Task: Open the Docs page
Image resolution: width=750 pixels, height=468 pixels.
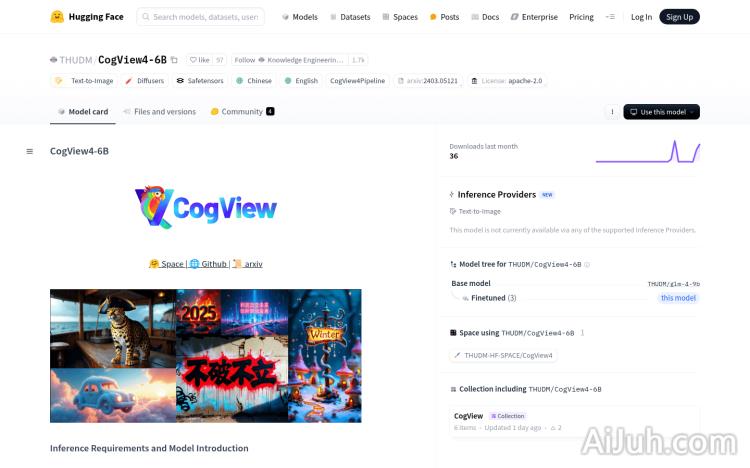Action: [x=485, y=17]
